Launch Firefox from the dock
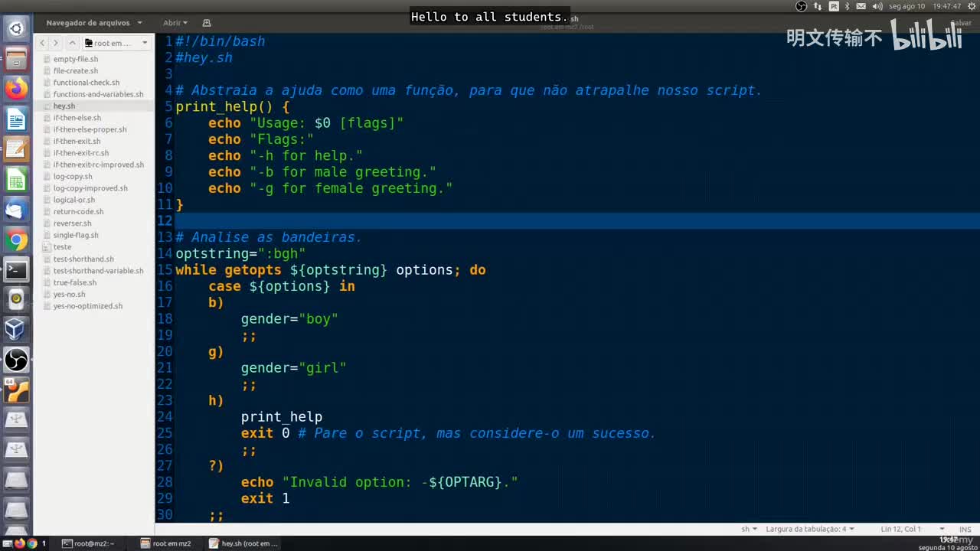 tap(16, 89)
